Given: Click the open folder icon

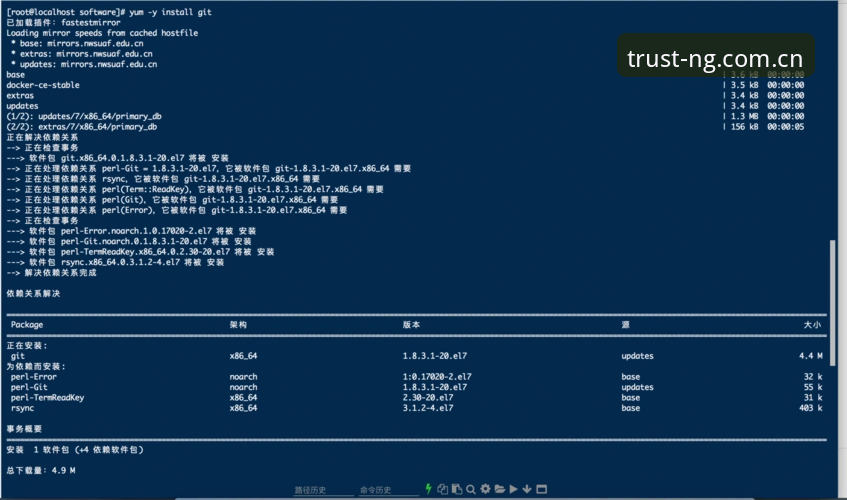Looking at the screenshot, I should [500, 489].
